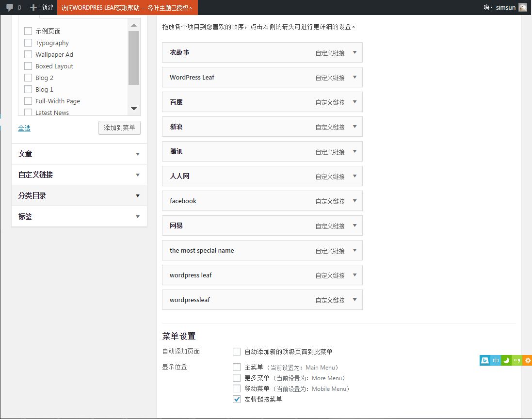Open simsun user avatar
Image resolution: width=532 pixels, height=419 pixels.
[523, 7]
